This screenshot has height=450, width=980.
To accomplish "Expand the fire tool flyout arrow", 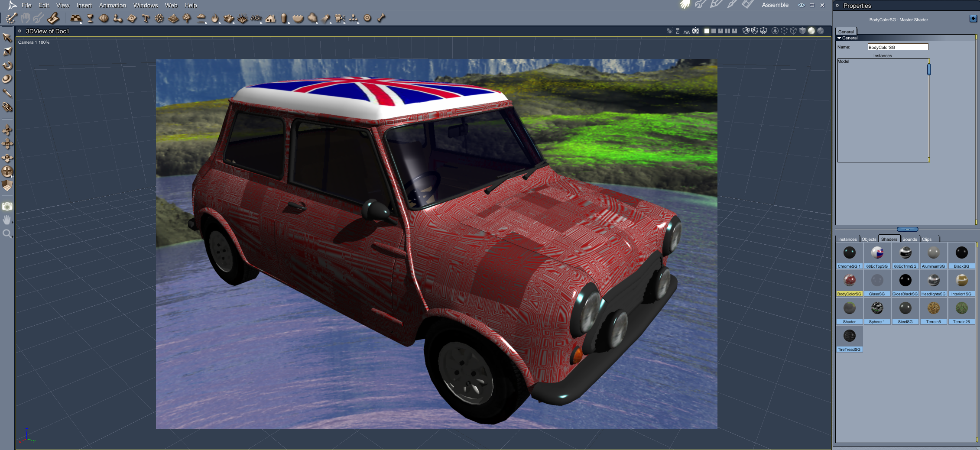I will coord(220,23).
